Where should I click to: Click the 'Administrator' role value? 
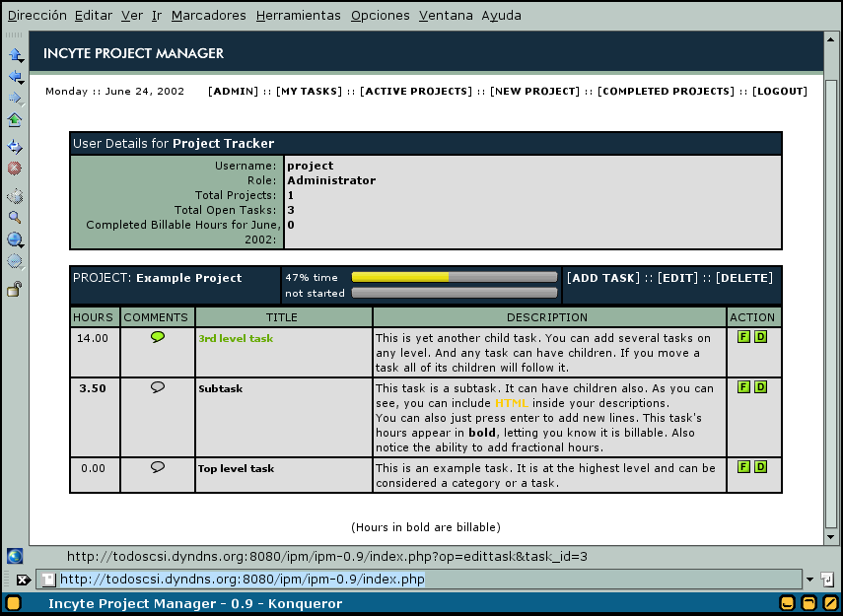[x=331, y=180]
